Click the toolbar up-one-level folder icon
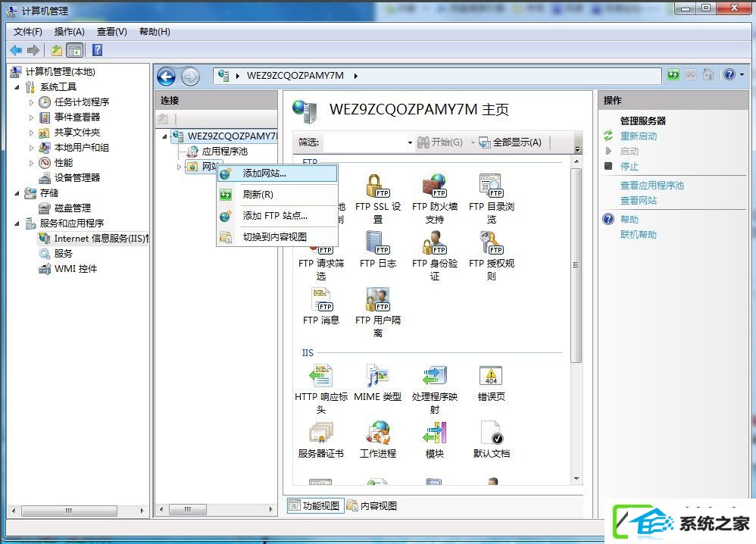The image size is (756, 544). [x=56, y=50]
